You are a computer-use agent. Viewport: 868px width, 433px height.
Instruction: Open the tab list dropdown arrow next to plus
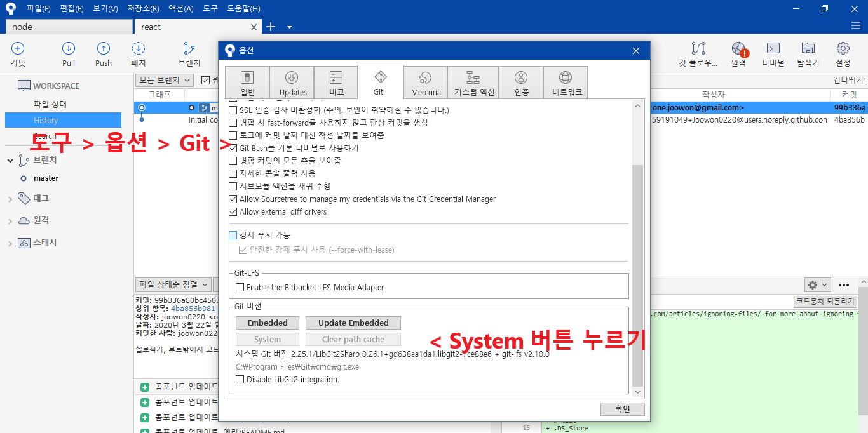(x=289, y=27)
